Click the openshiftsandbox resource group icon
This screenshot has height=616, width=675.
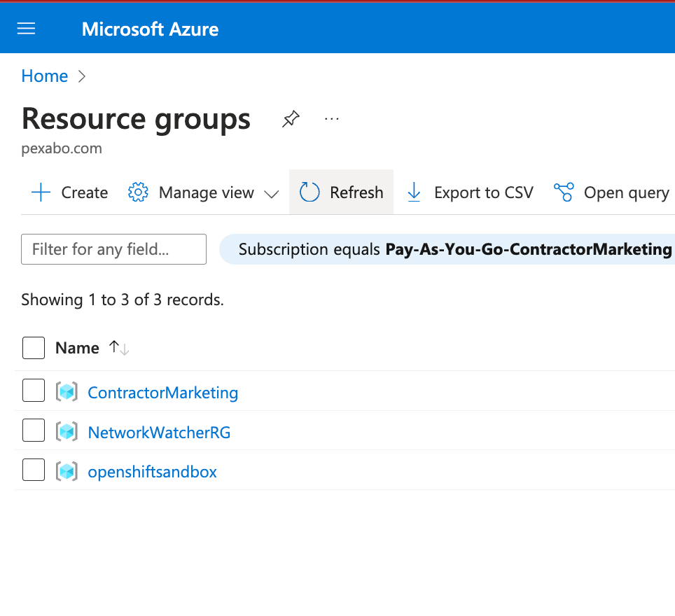[67, 471]
